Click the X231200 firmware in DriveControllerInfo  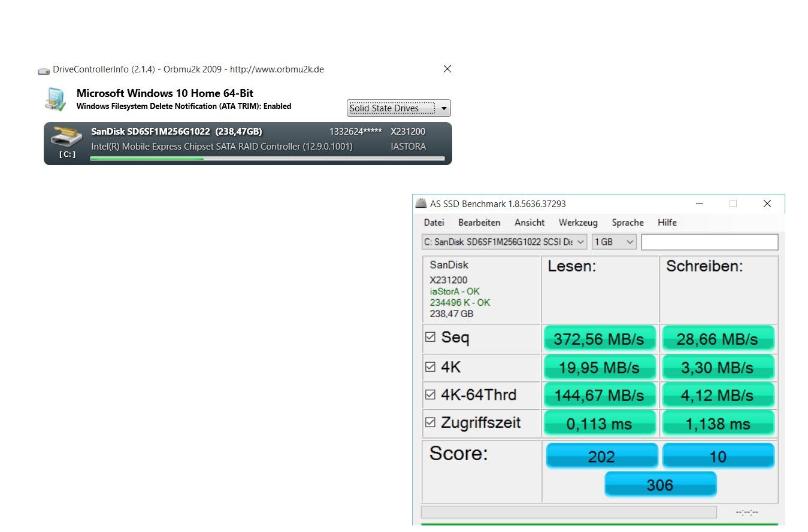point(408,132)
